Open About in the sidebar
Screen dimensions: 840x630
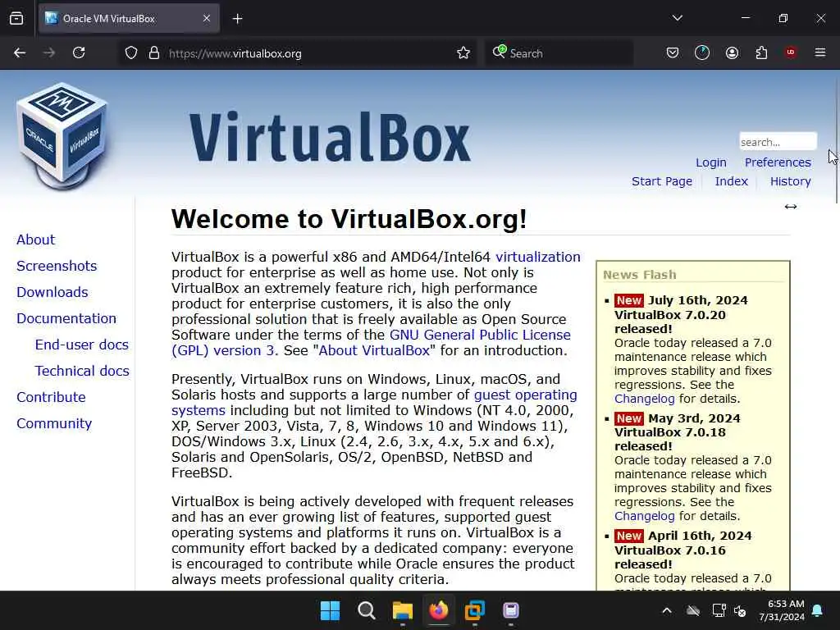(36, 240)
